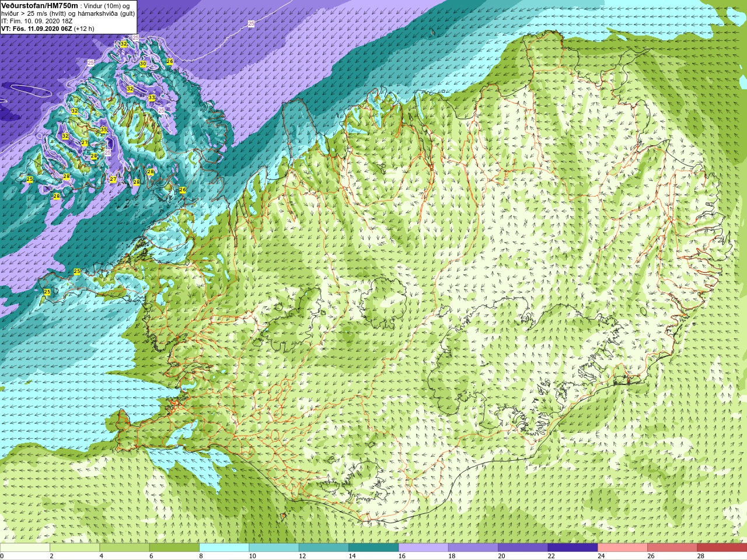The width and height of the screenshot is (747, 560).
Task: Click the 'IT: Fim. 10. 09. 2020 18Z' line
Action: [x=37, y=21]
